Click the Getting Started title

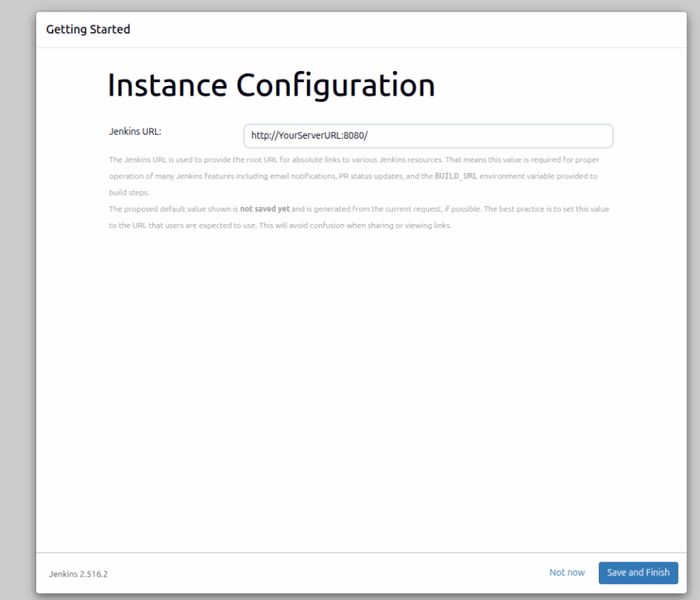(88, 29)
